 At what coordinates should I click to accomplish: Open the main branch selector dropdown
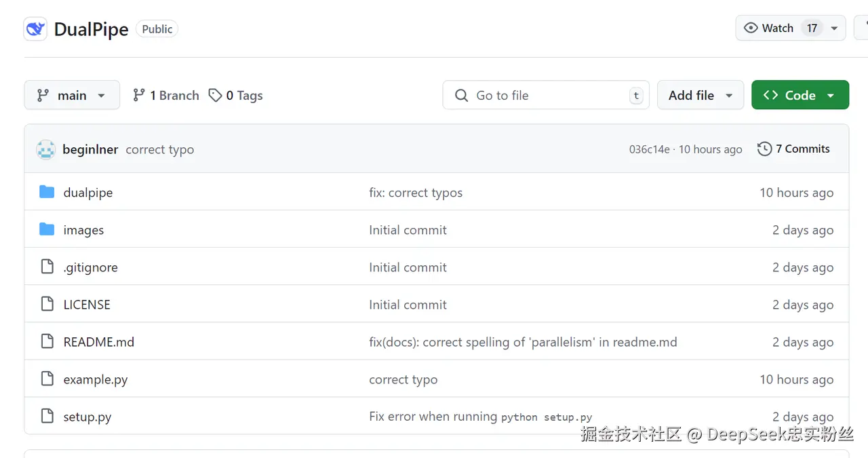[x=72, y=95]
